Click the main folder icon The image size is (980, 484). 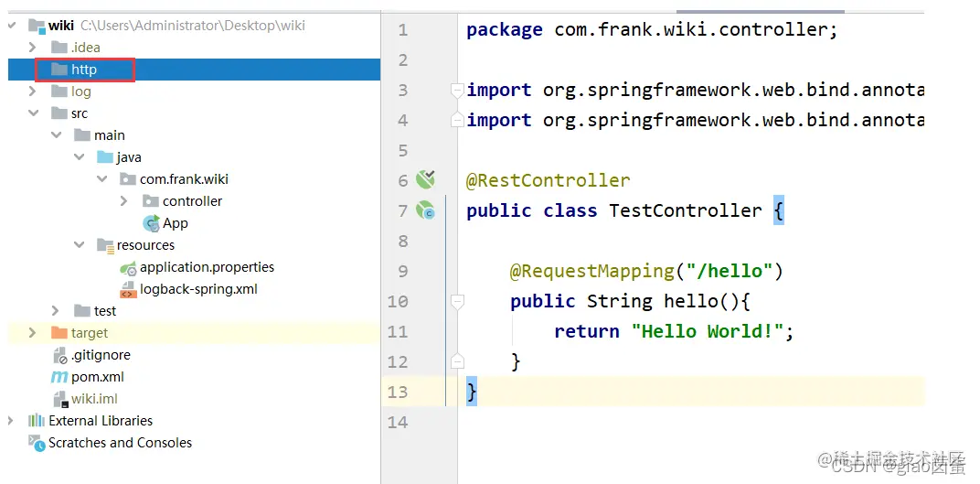click(x=82, y=135)
